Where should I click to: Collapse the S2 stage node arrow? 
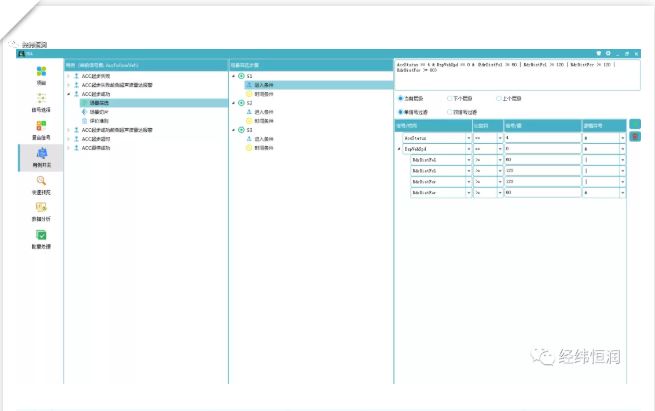coord(234,103)
